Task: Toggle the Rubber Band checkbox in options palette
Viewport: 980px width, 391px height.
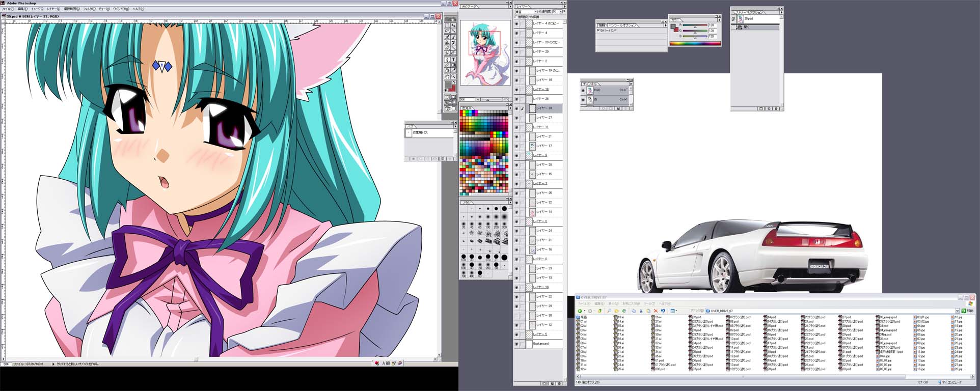Action: pos(598,30)
